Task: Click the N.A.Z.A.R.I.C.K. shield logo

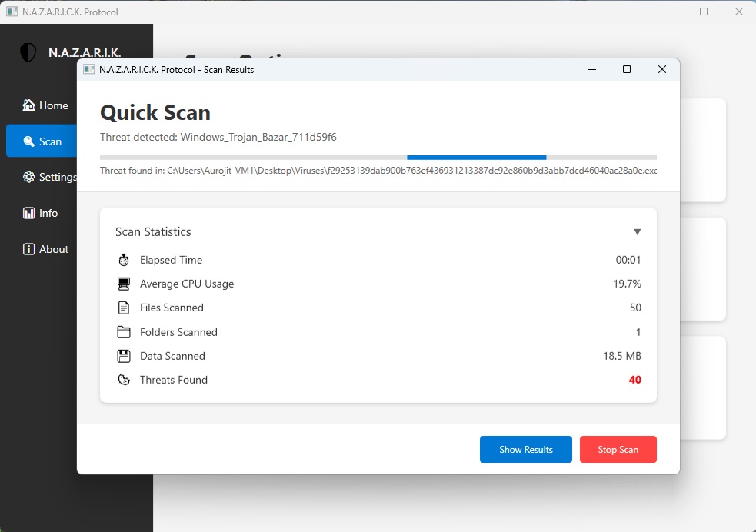Action: click(27, 52)
